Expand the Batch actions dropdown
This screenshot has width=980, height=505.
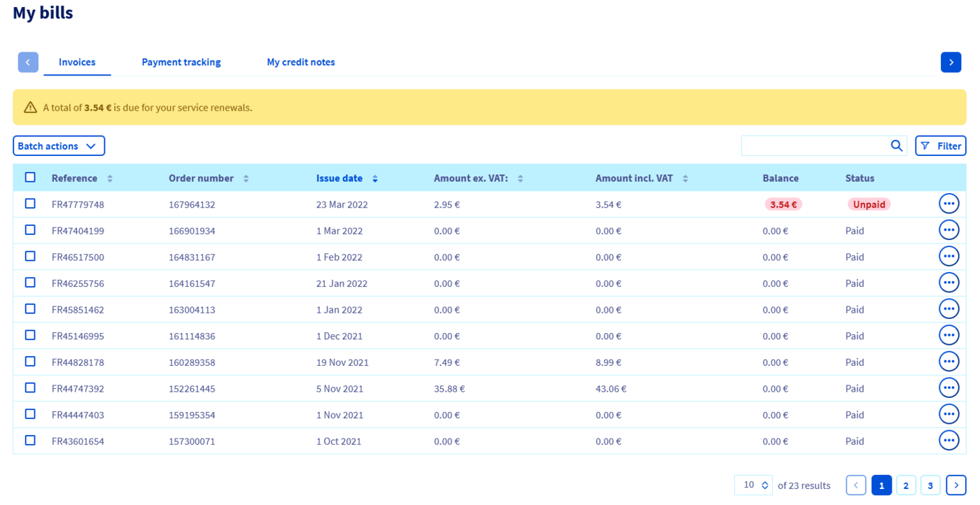(59, 145)
